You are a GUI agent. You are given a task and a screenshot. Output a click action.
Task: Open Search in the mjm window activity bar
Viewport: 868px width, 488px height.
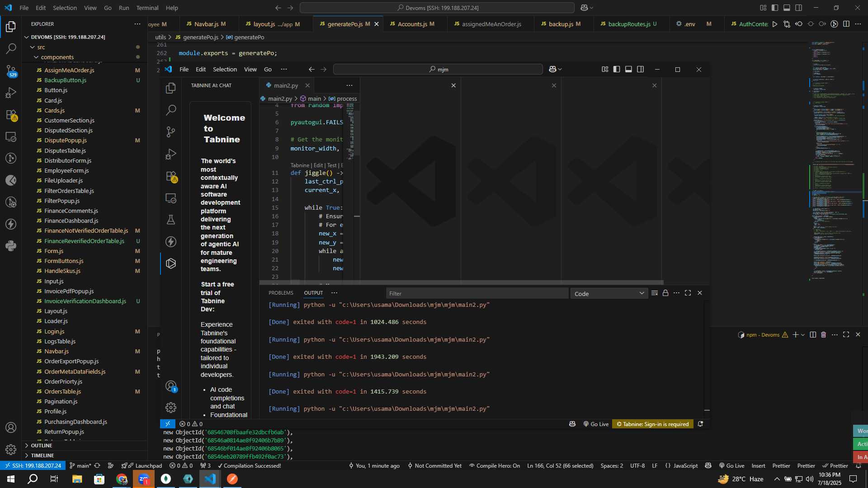coord(171,110)
